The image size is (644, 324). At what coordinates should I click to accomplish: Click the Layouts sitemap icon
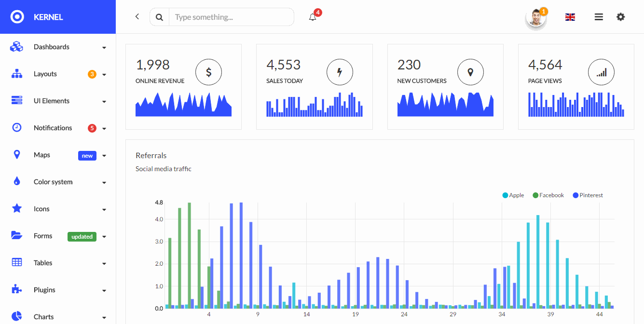pyautogui.click(x=16, y=74)
